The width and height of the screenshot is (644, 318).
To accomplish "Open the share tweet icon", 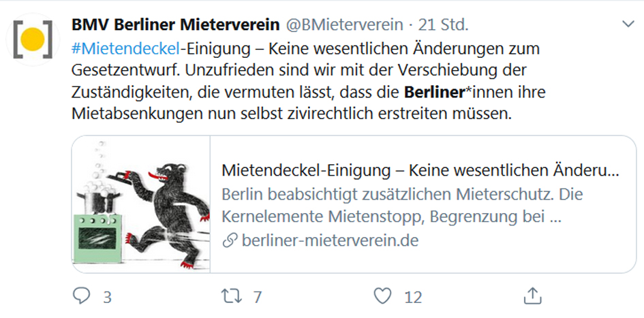I will (532, 296).
